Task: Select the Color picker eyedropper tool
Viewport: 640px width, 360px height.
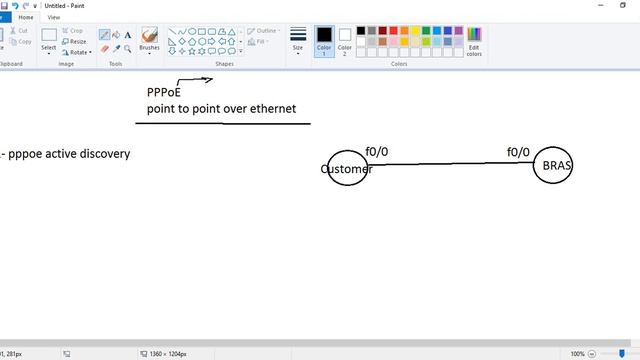Action: (x=116, y=49)
